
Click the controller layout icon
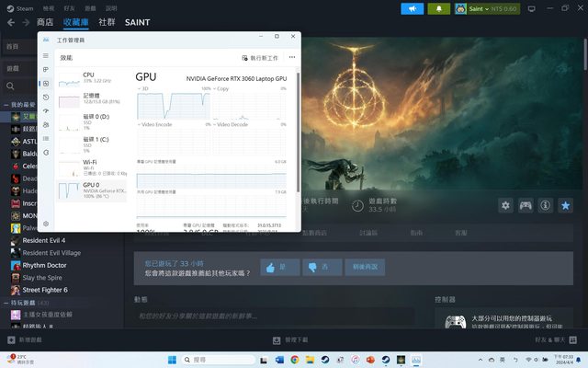(526, 205)
